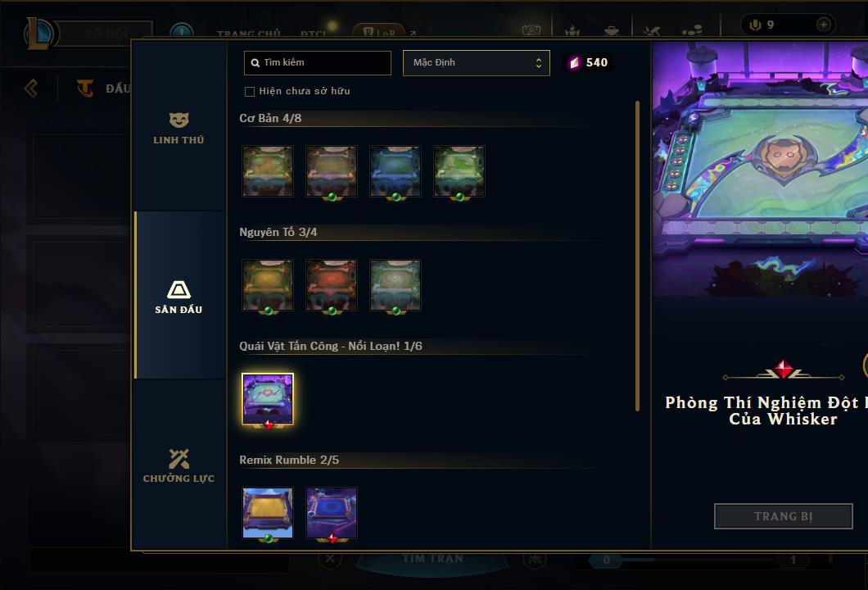868x590 pixels.
Task: Select the Sân Đấu tab
Action: (179, 297)
